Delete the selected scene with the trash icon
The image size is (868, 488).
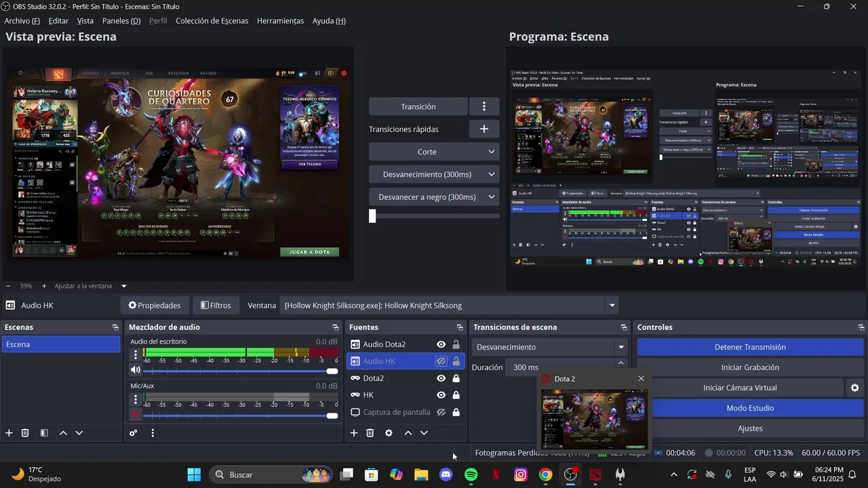pos(25,433)
